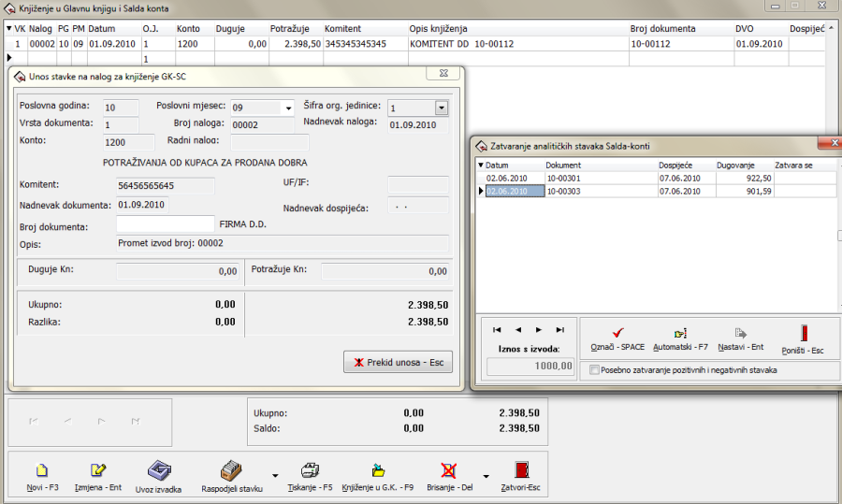This screenshot has width=842, height=504.
Task: Click amount 901,59 in Dugovanje column
Action: 745,191
